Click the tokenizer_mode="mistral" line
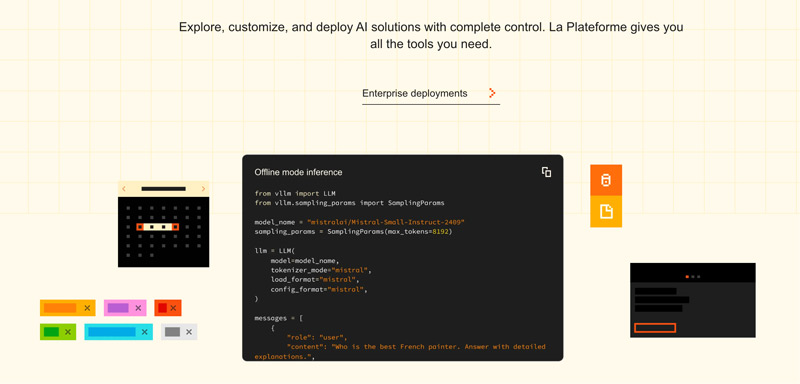Image resolution: width=800 pixels, height=384 pixels. pyautogui.click(x=321, y=270)
